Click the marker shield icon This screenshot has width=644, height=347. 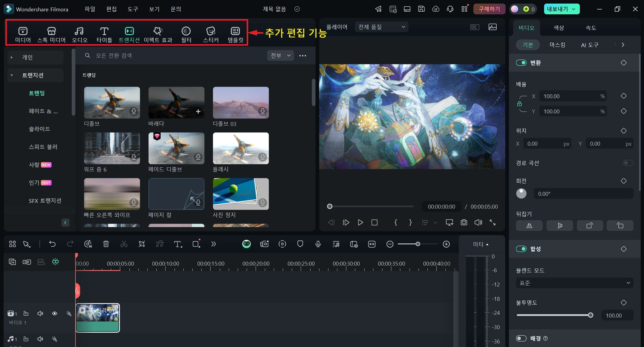(300, 244)
